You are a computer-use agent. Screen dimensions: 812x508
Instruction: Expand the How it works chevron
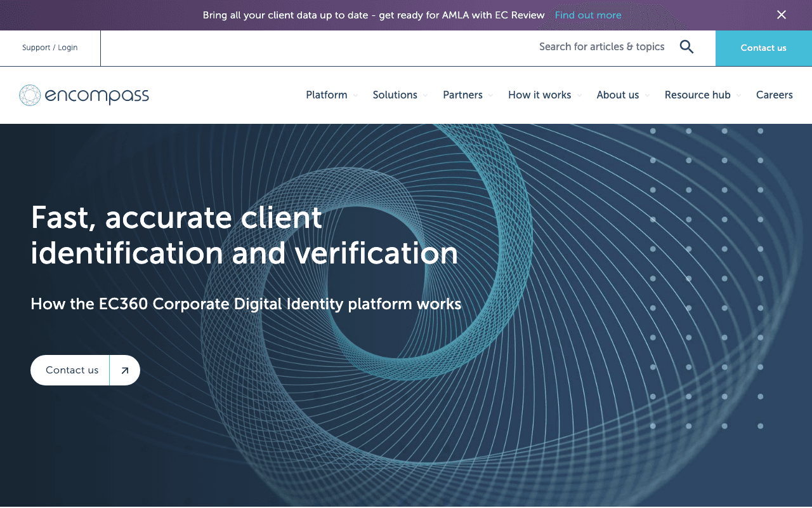[579, 96]
